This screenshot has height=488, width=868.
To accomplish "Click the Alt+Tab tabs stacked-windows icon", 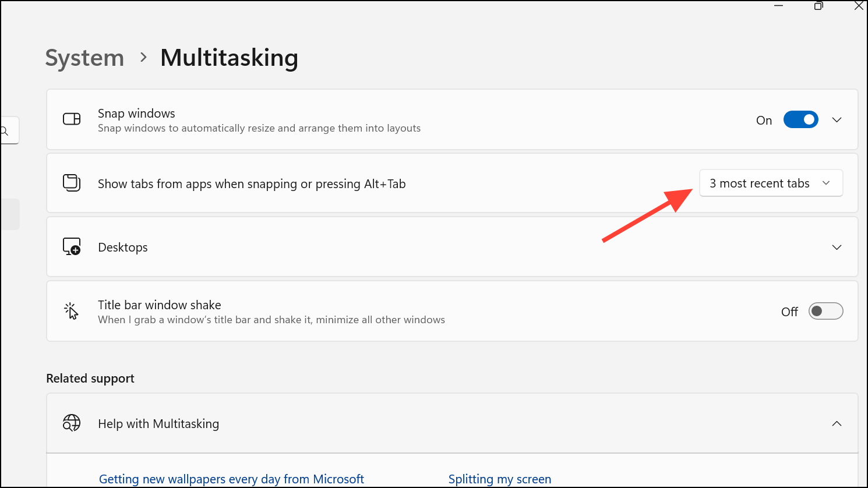I will pyautogui.click(x=72, y=183).
